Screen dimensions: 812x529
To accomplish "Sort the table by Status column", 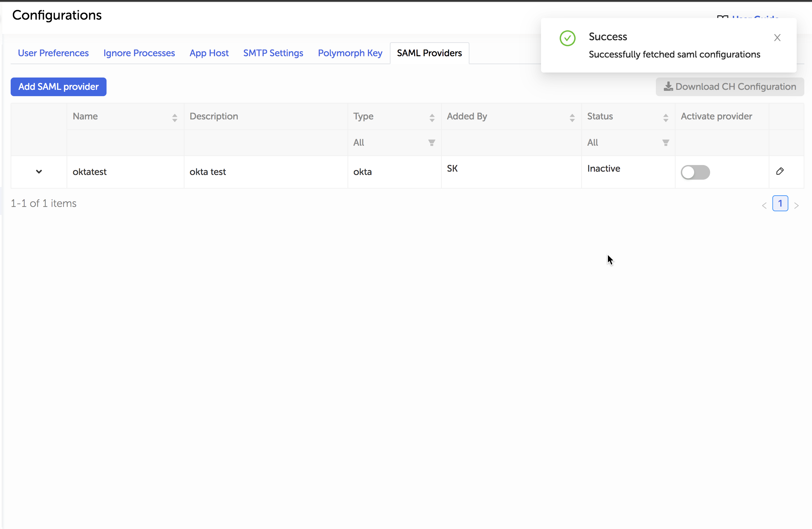I will click(666, 118).
